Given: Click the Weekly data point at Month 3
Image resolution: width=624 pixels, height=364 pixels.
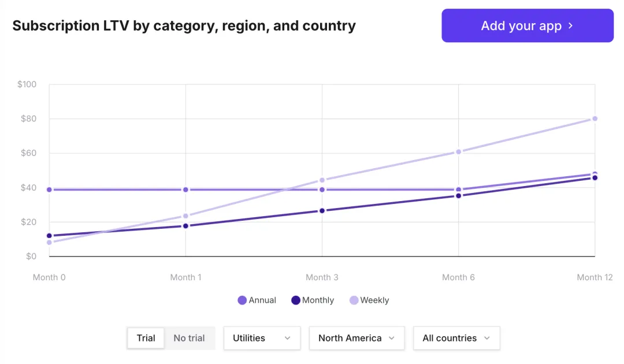Looking at the screenshot, I should click(322, 180).
